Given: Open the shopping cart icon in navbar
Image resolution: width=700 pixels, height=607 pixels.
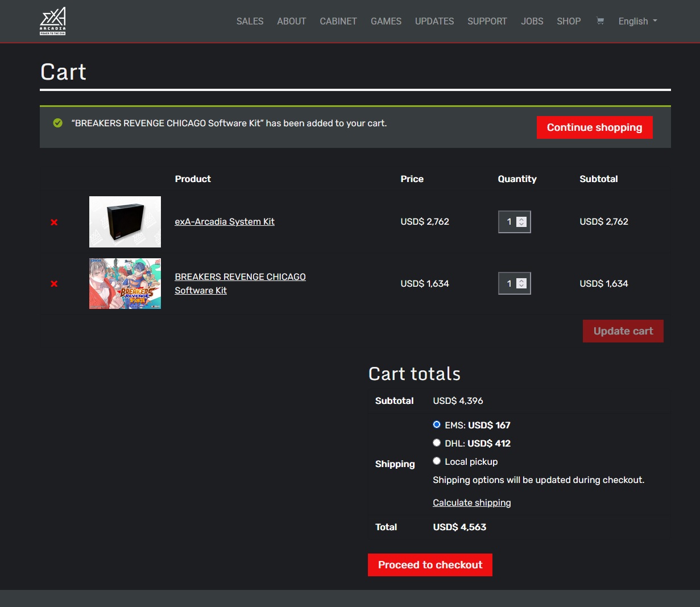Looking at the screenshot, I should (600, 21).
